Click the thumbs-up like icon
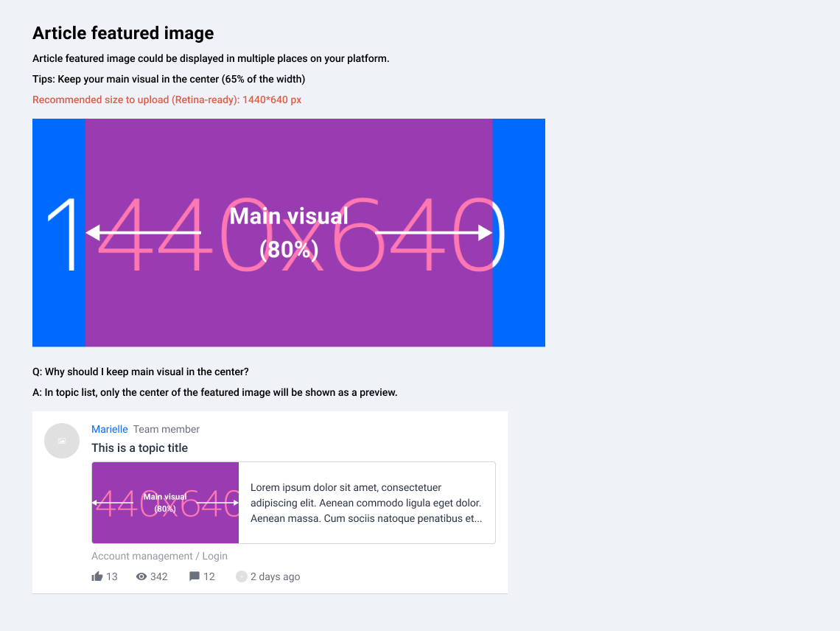The width and height of the screenshot is (840, 631). (97, 576)
